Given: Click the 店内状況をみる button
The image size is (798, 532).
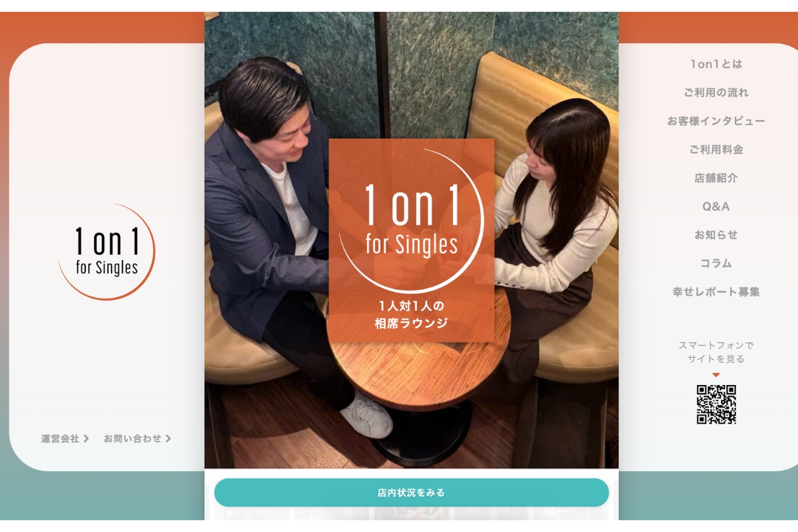Looking at the screenshot, I should [x=412, y=493].
